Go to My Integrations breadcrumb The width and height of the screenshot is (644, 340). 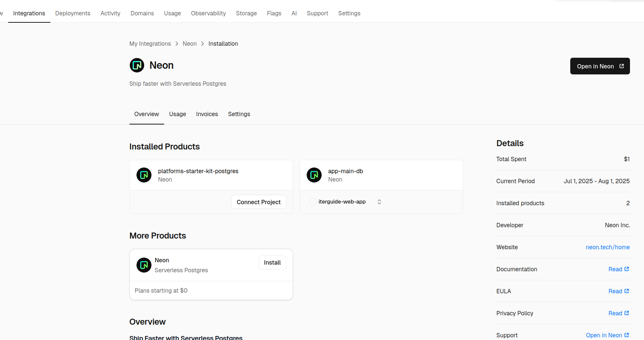[x=150, y=44]
